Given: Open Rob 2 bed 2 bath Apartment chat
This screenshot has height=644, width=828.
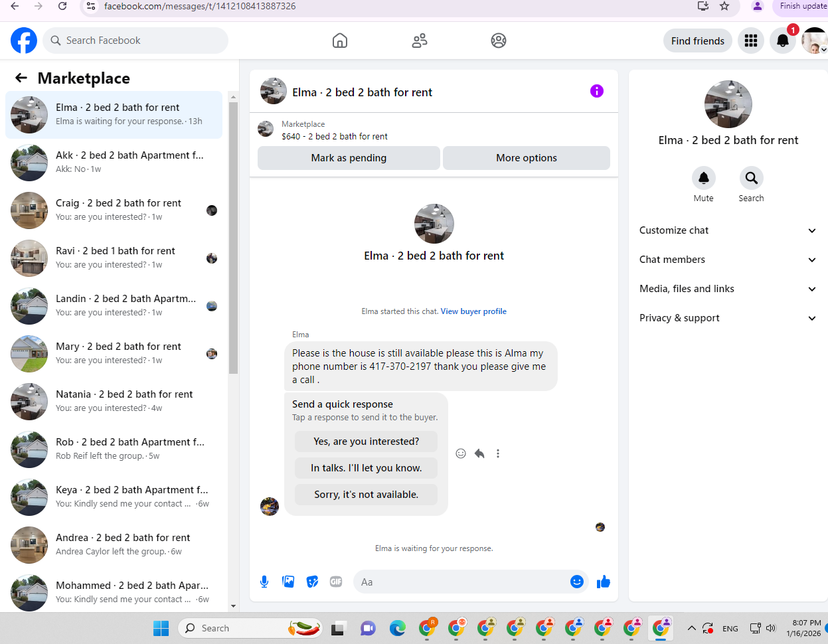Looking at the screenshot, I should [114, 449].
